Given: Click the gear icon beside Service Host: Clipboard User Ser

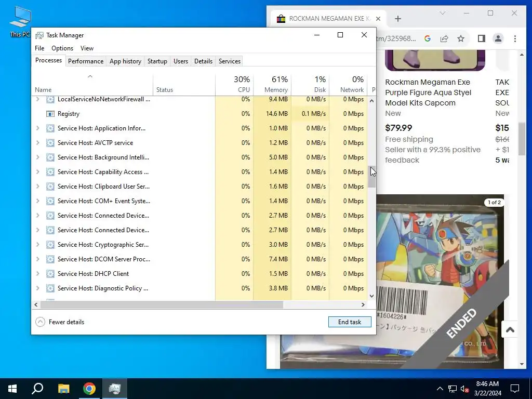Looking at the screenshot, I should 50,187.
